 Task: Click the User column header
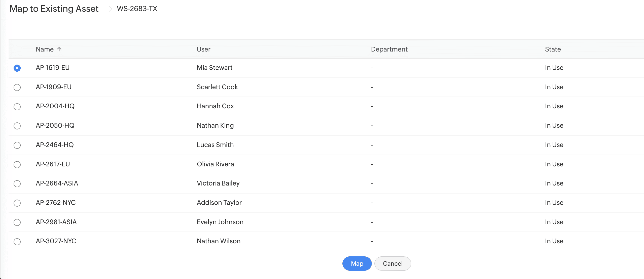point(203,49)
